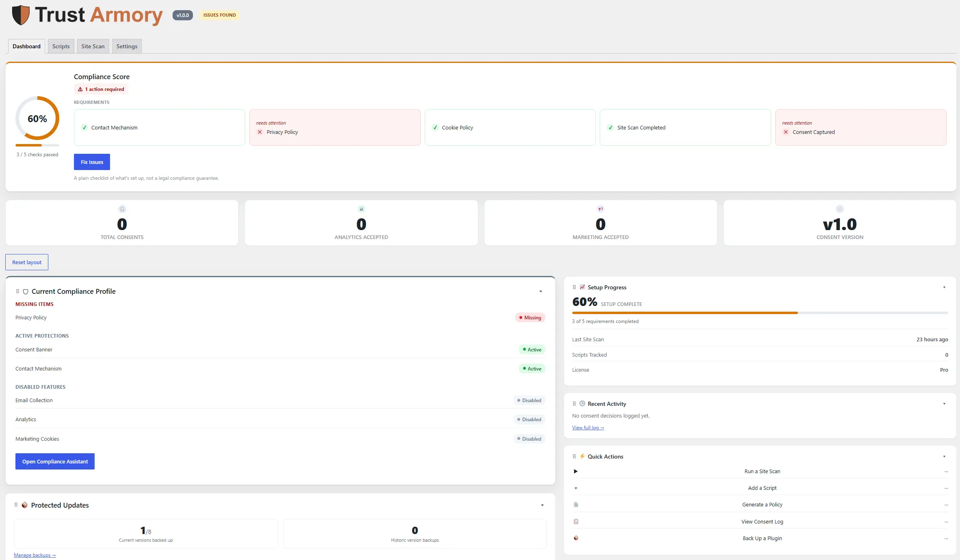Click the Consent Captured needs attention card
This screenshot has width=960, height=560.
(861, 127)
